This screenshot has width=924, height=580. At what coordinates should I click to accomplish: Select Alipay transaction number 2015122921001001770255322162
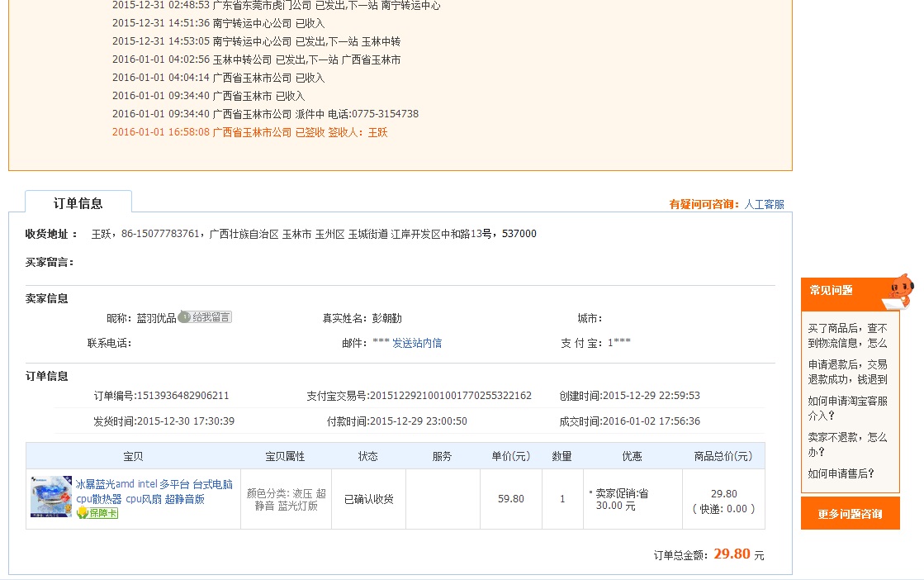451,396
